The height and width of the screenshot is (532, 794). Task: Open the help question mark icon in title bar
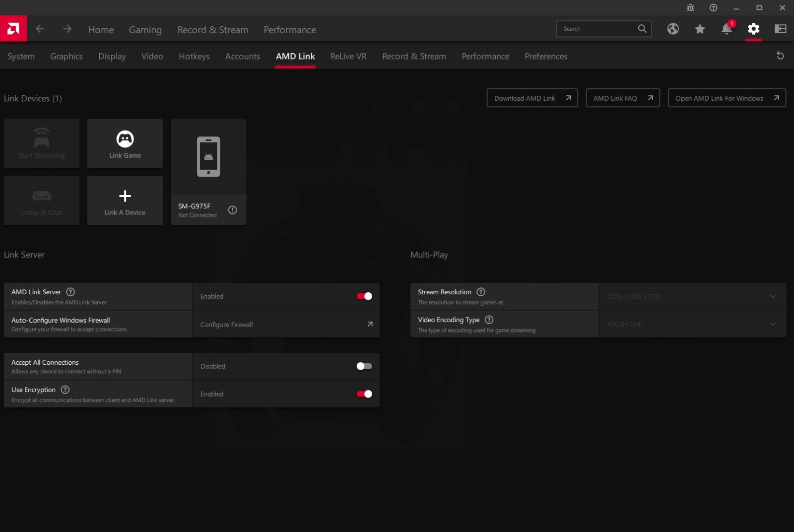tap(713, 7)
